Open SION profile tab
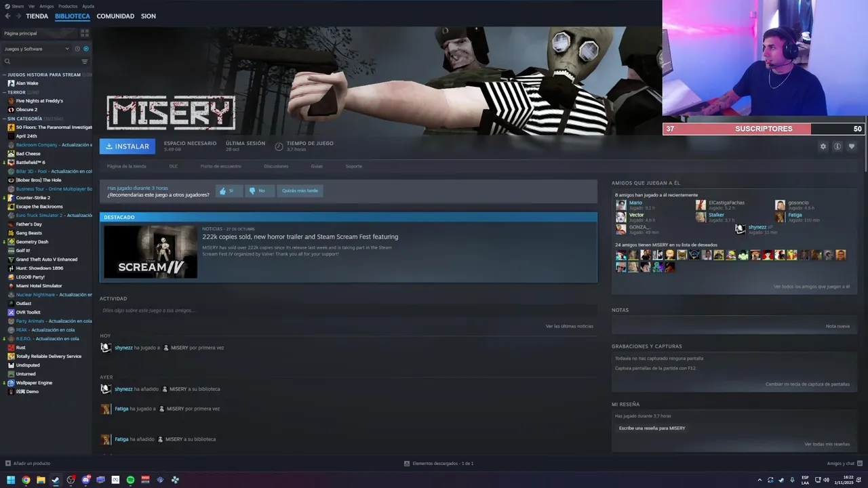The image size is (868, 488). click(149, 16)
